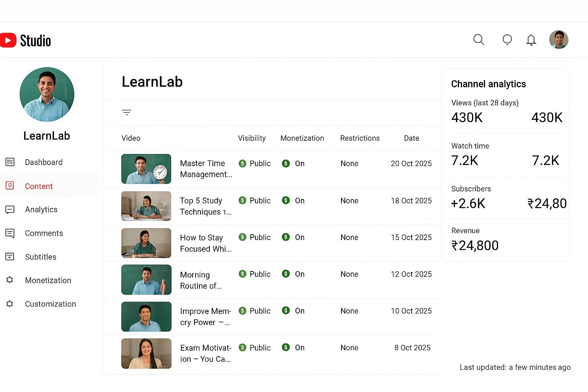Open Monetization settings icon
Image resolution: width=588 pixels, height=392 pixels.
(x=10, y=280)
